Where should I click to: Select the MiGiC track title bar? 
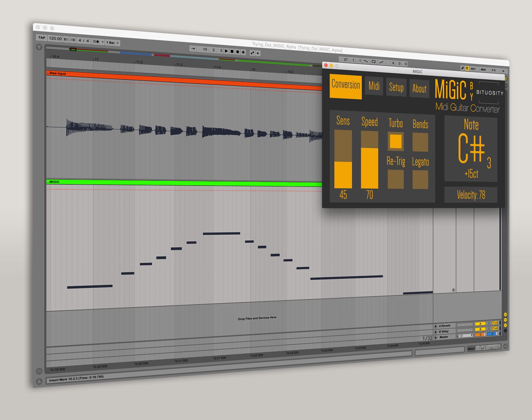coord(184,183)
